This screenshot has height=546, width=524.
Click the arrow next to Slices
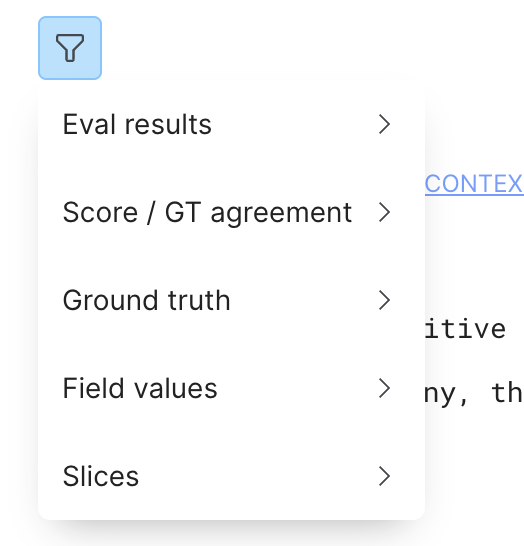click(x=384, y=476)
